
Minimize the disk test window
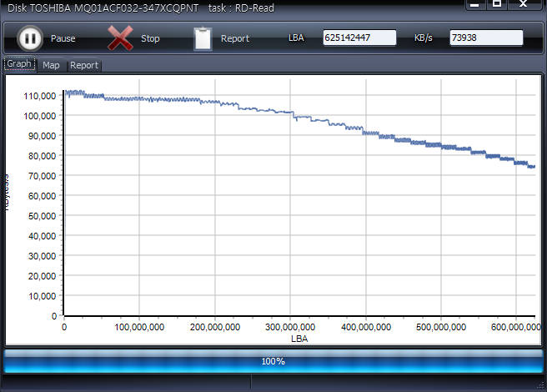tap(475, 4)
